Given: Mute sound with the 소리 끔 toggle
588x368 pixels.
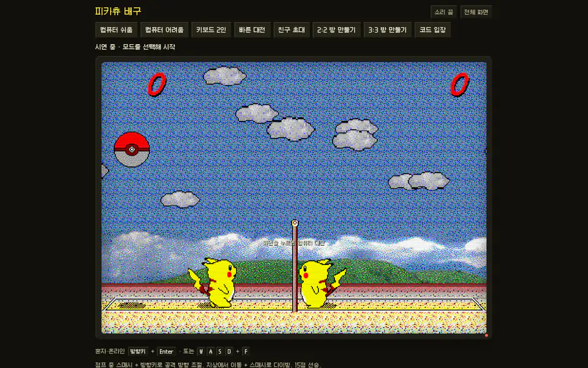Looking at the screenshot, I should [443, 12].
